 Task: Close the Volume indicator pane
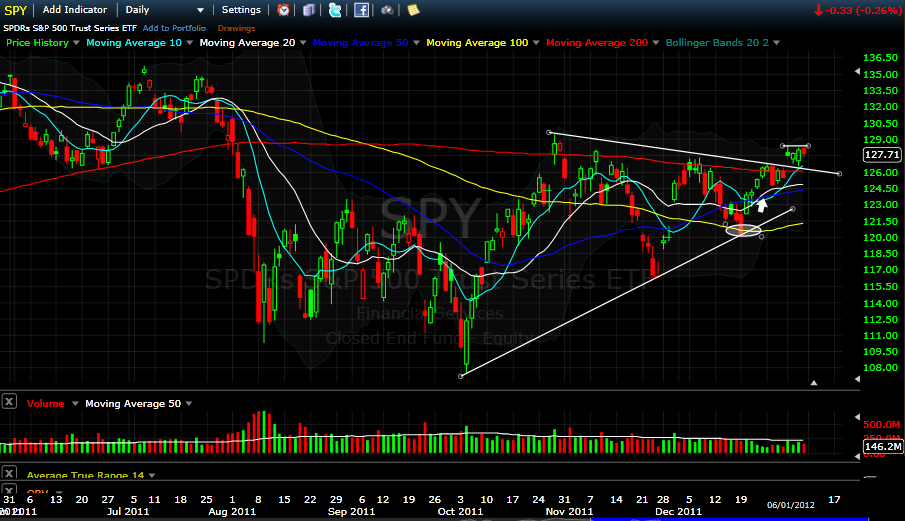[x=9, y=402]
